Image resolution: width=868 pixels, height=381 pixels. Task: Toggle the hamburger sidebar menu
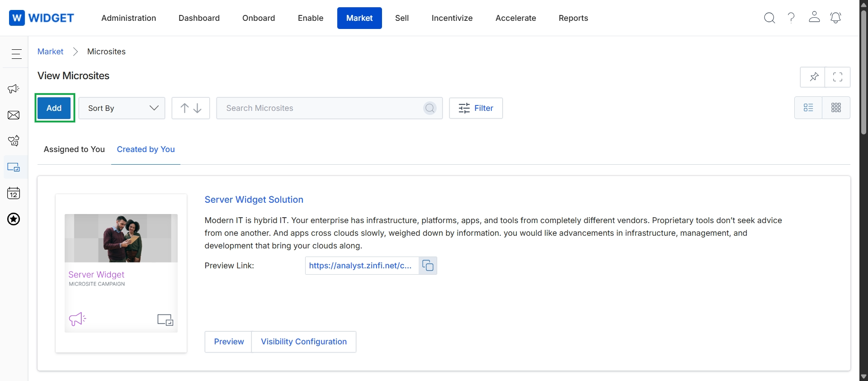click(x=17, y=54)
